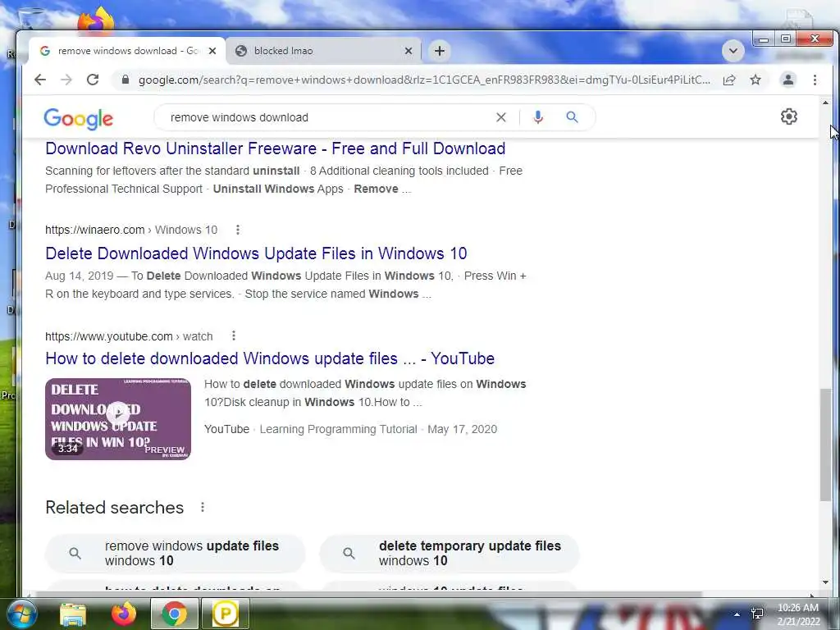The height and width of the screenshot is (630, 840).
Task: Click the youtube.com watch breadcrumb
Action: (x=129, y=336)
